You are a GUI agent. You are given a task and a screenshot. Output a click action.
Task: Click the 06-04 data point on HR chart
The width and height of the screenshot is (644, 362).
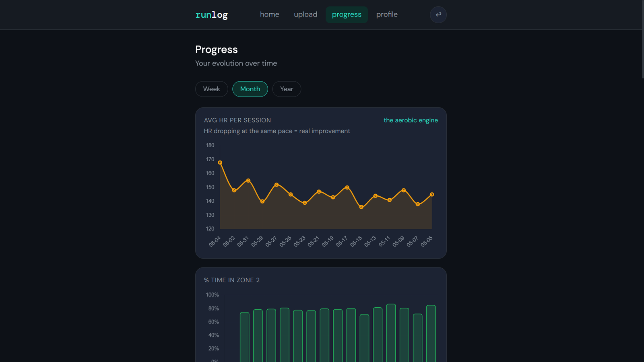(220, 162)
